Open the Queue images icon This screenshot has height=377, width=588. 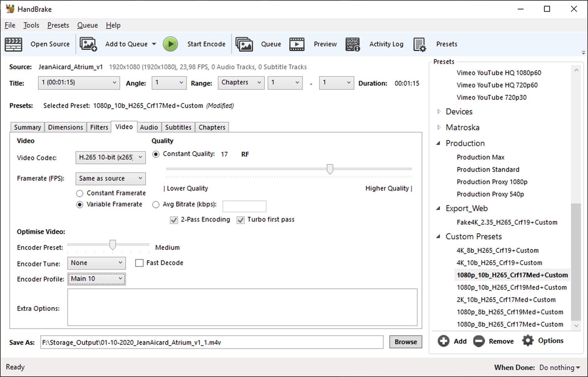244,44
